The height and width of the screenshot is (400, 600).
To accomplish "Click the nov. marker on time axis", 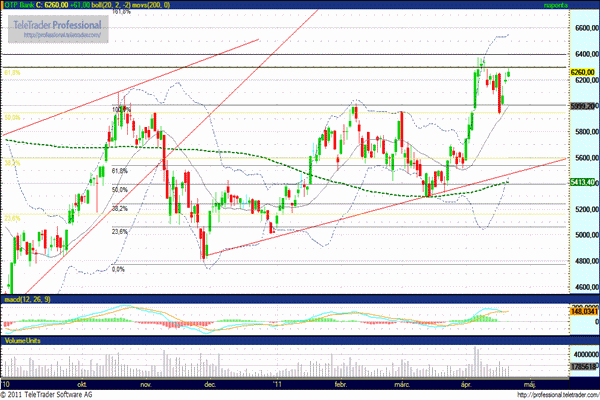I will coord(144,382).
